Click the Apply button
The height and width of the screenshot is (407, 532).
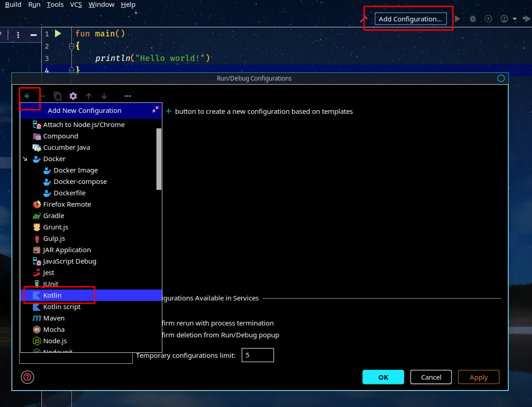point(479,377)
